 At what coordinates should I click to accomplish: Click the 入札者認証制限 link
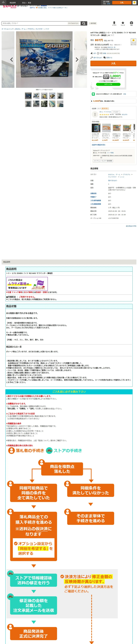(96, 204)
